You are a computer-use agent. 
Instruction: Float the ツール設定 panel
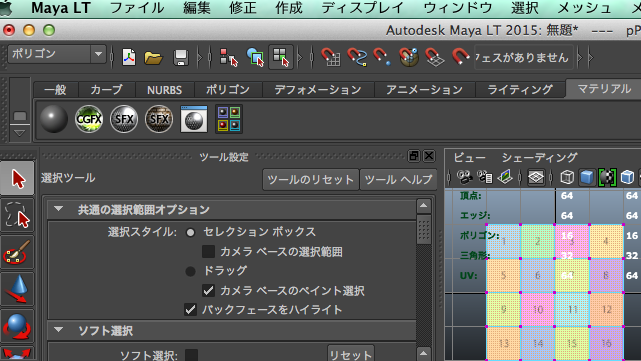tap(414, 156)
